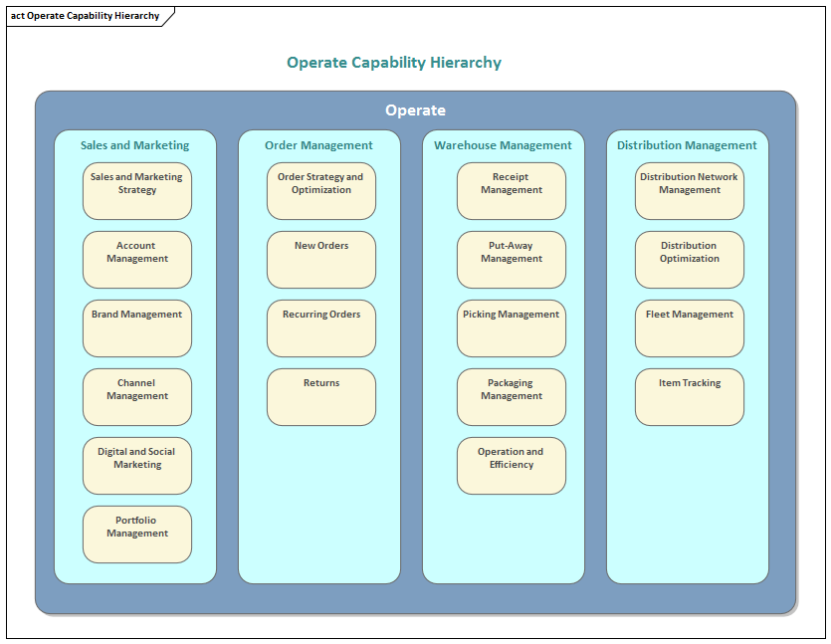Click the Item Tracking capability
831x644 pixels.
point(689,396)
